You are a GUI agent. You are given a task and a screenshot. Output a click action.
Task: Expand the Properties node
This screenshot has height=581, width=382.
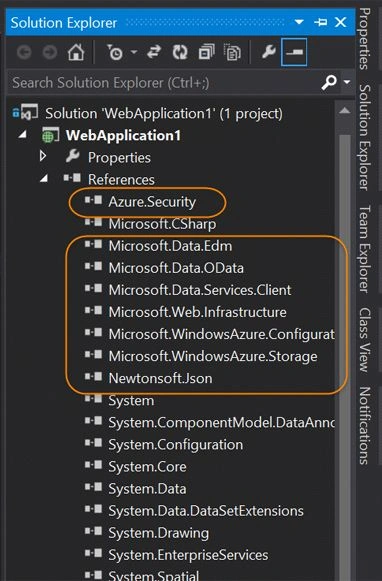click(x=43, y=156)
